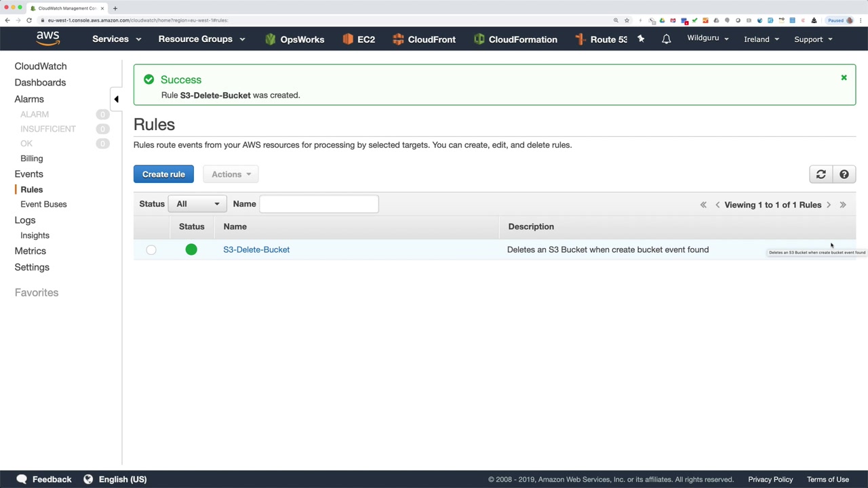Go to the next page of rules
Image resolution: width=868 pixels, height=488 pixels.
(829, 205)
